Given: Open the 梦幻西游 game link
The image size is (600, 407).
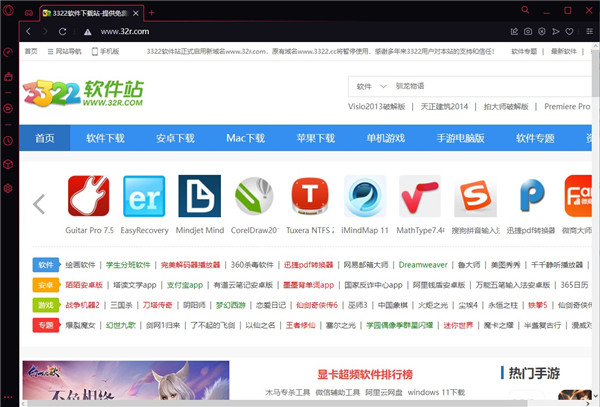Looking at the screenshot, I should (231, 305).
